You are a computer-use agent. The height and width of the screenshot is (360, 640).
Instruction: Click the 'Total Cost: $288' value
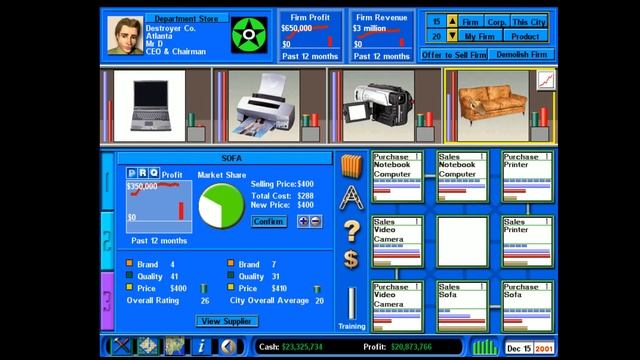pyautogui.click(x=282, y=196)
